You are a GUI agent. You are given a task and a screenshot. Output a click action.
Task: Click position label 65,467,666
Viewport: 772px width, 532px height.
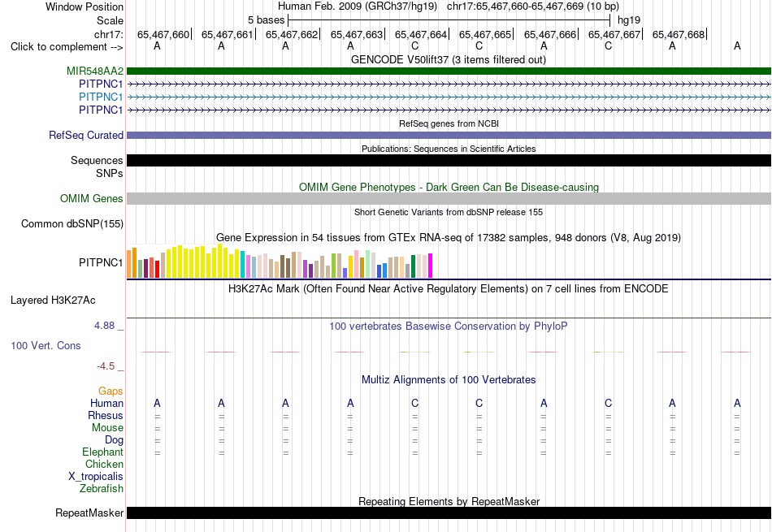[x=550, y=34]
